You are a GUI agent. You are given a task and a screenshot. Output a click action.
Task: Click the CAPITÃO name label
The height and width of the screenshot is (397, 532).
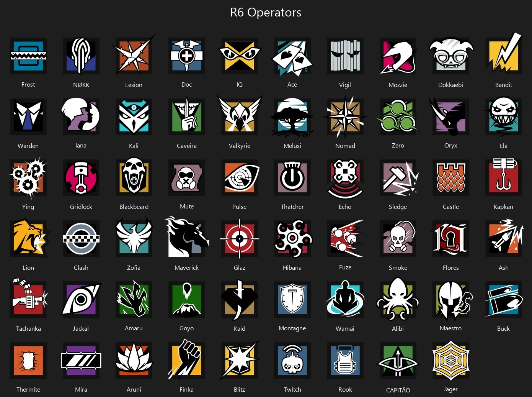398,390
